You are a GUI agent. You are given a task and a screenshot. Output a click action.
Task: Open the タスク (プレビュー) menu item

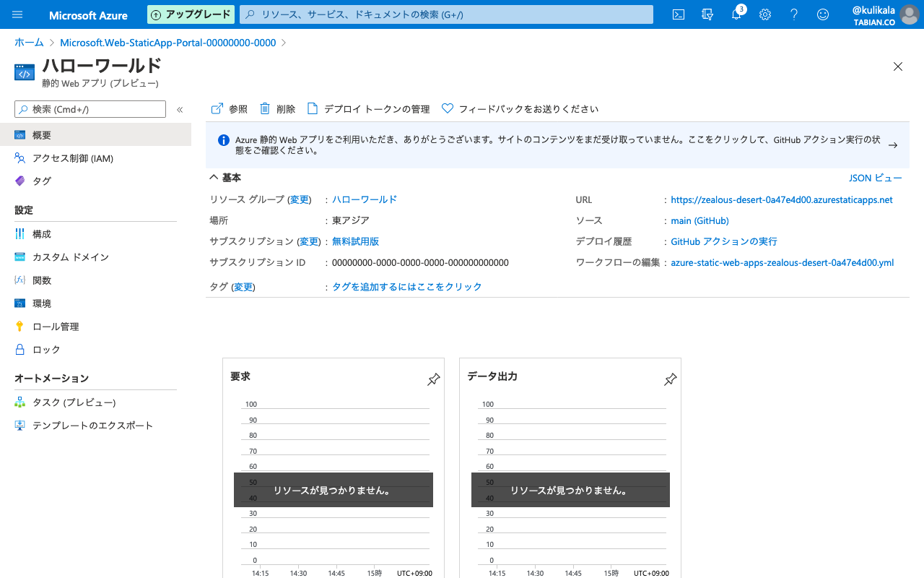pyautogui.click(x=95, y=402)
